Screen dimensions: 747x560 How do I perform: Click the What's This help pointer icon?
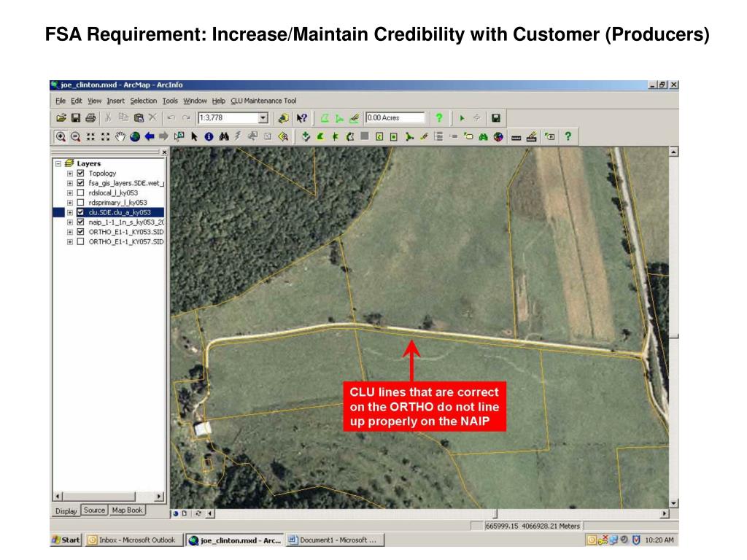click(x=302, y=118)
